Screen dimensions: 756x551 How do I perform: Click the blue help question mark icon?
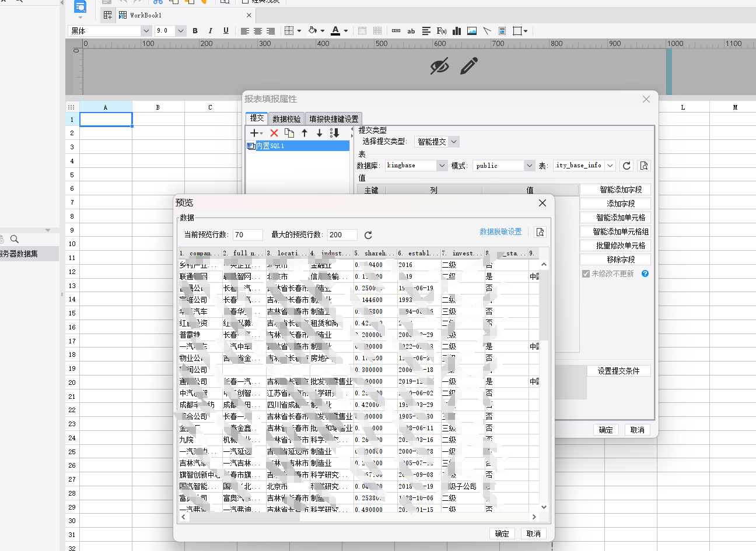(645, 273)
